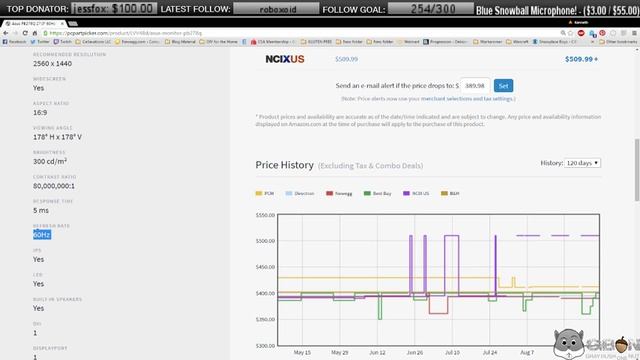The width and height of the screenshot is (640, 360).
Task: Click the 80,000,000:1 contrast ratio value
Action: point(54,186)
